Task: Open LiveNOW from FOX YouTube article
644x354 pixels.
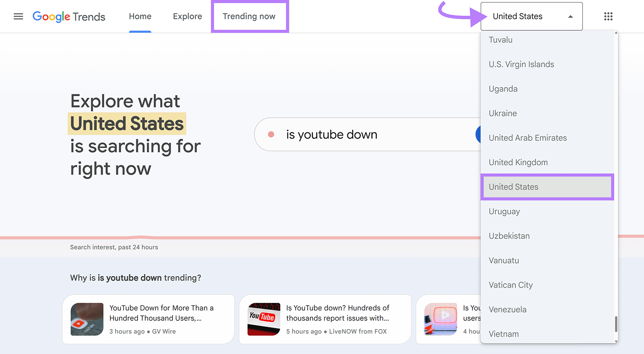Action: coord(337,313)
